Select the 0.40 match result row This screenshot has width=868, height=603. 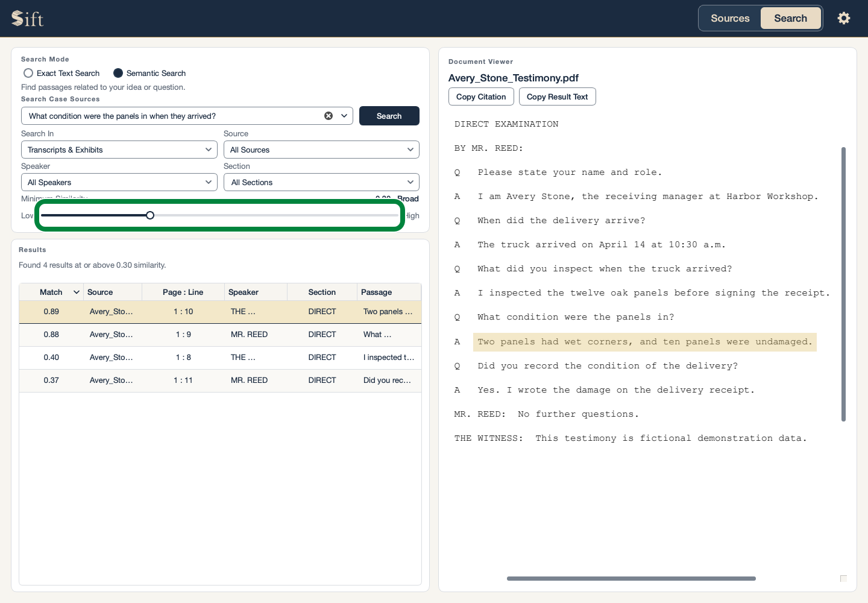tap(220, 358)
